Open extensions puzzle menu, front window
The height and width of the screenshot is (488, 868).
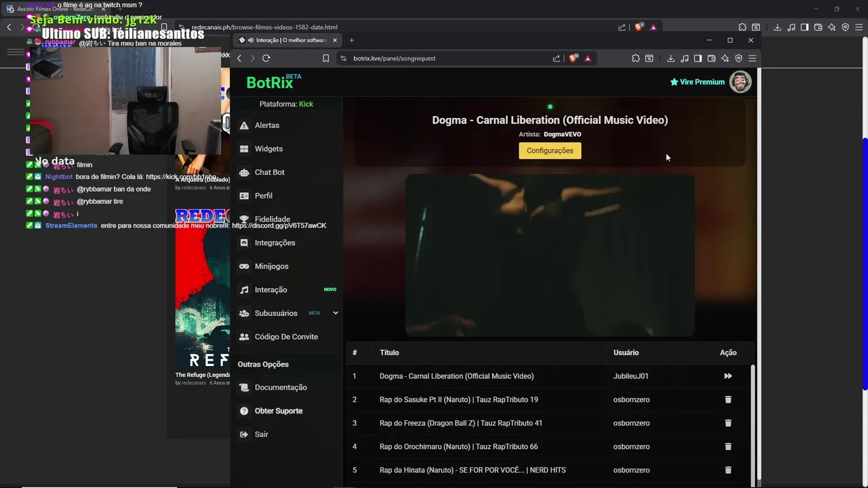coord(635,58)
